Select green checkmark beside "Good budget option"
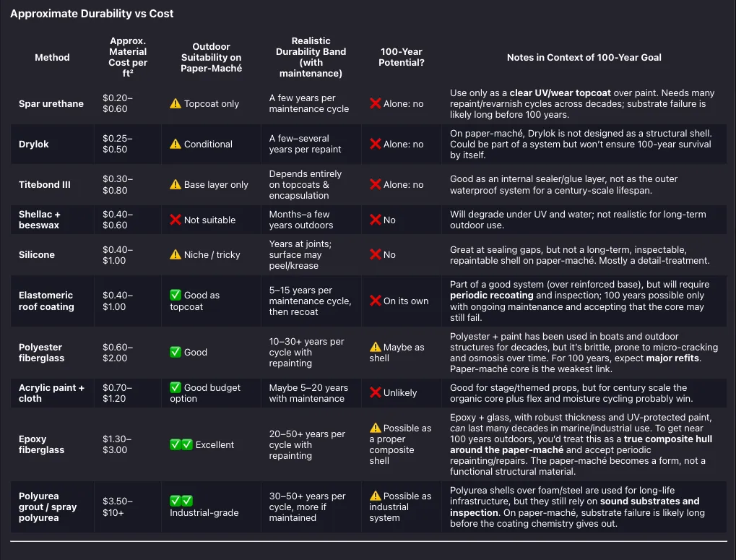736x560 pixels. click(x=176, y=388)
